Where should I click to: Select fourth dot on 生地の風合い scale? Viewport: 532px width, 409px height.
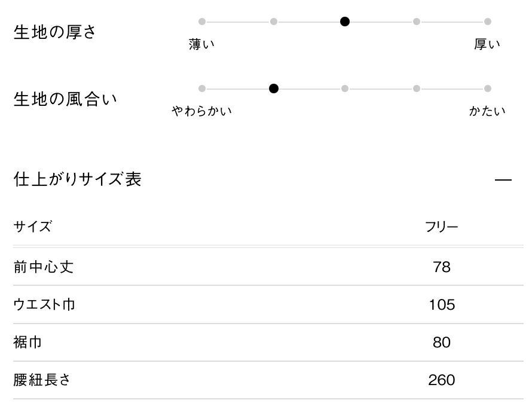(417, 88)
